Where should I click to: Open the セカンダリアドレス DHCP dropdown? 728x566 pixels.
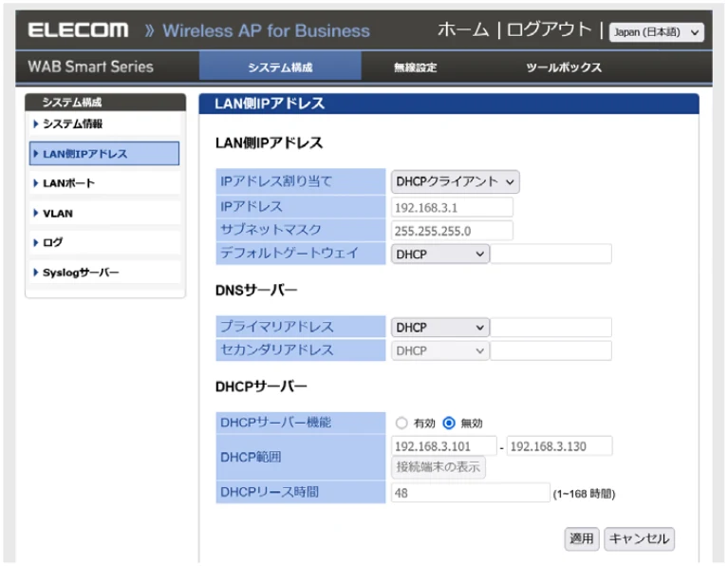(439, 350)
